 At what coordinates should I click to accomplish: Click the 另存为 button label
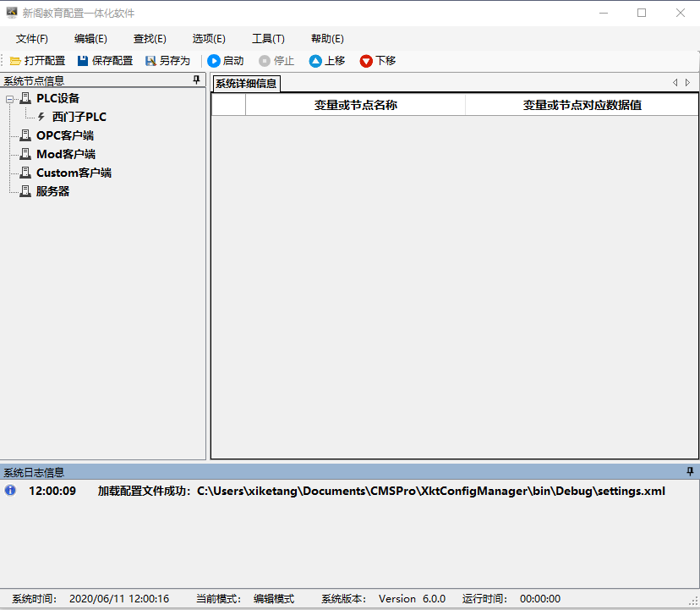174,61
